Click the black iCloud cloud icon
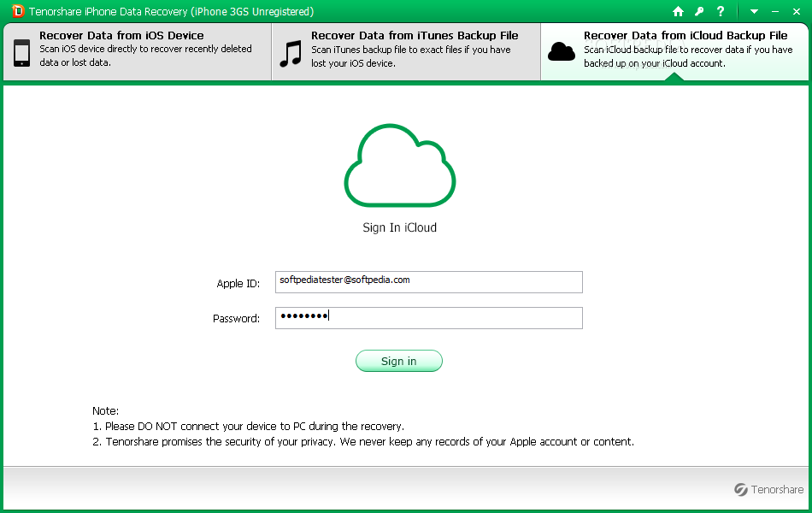Viewport: 812px width, 513px height. click(562, 52)
